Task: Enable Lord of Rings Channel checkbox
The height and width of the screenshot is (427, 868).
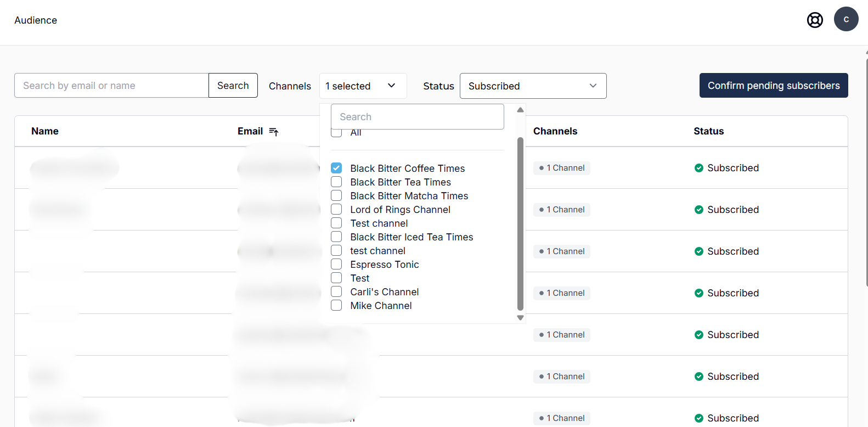Action: pos(336,209)
